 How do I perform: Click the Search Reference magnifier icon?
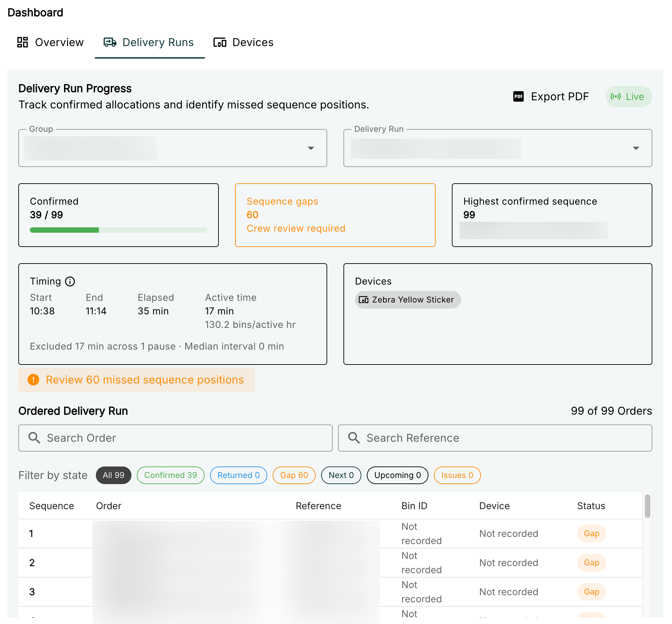(x=354, y=438)
